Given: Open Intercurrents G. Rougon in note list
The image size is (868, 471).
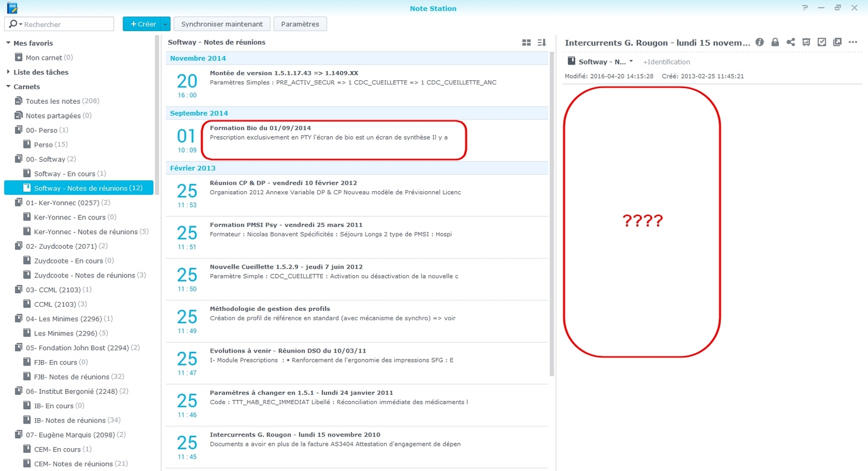Looking at the screenshot, I should point(357,447).
